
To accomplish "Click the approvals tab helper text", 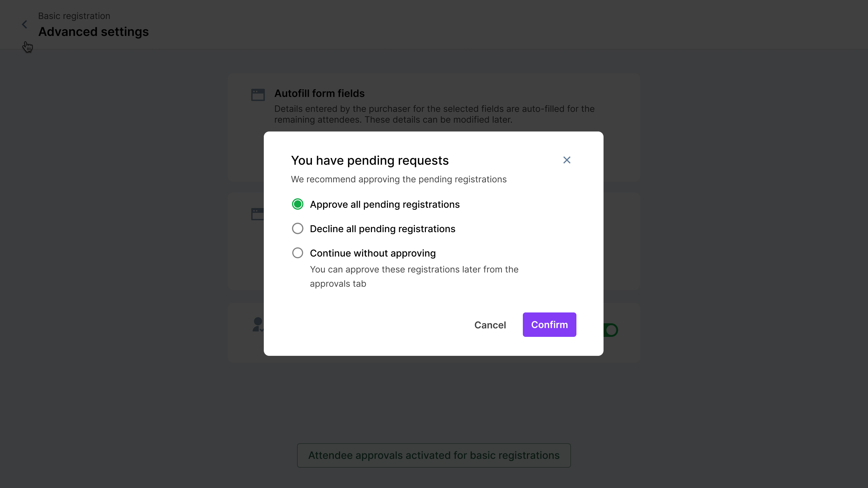I will pyautogui.click(x=414, y=276).
